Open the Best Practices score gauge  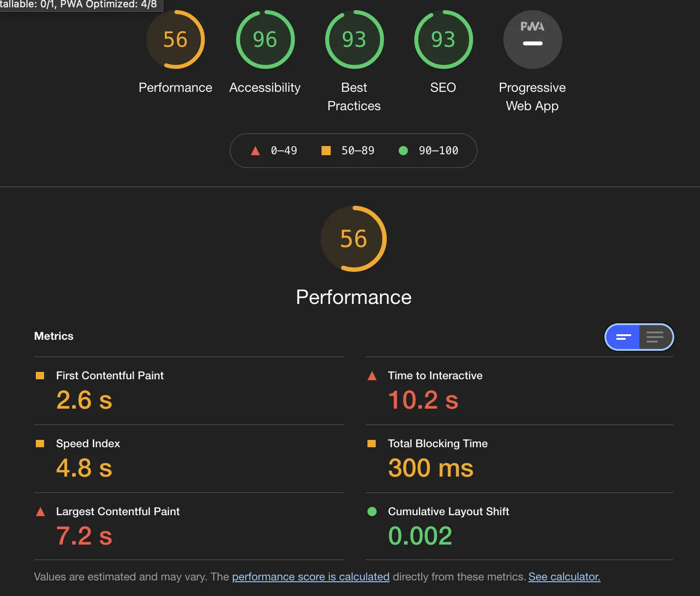click(354, 40)
